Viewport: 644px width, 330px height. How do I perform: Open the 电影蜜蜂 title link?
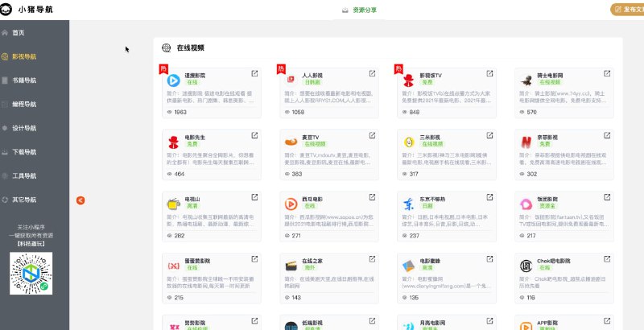click(x=430, y=261)
